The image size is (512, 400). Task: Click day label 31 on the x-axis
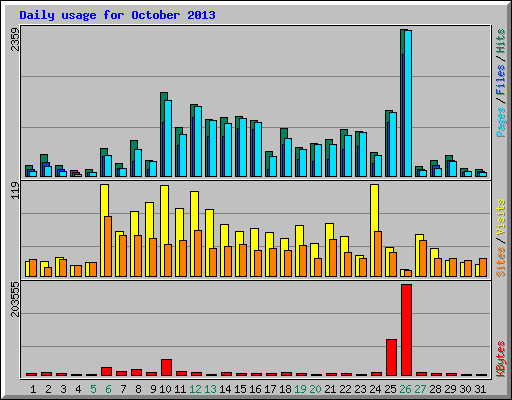(480, 389)
